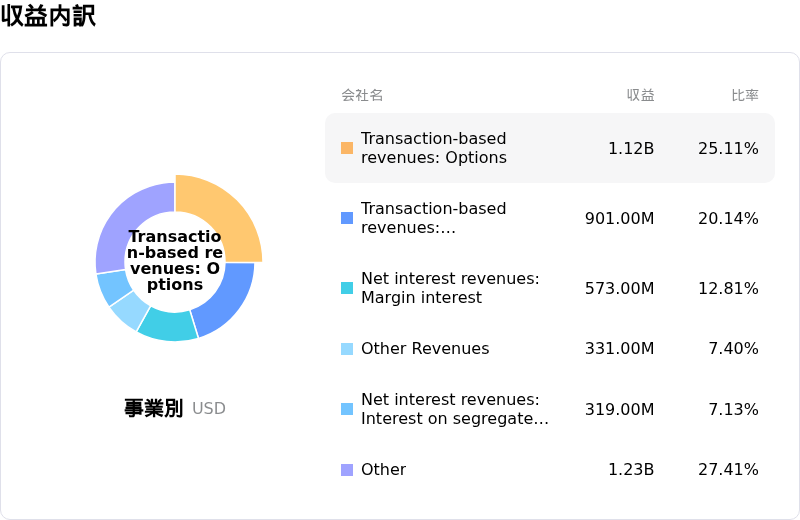Click the light blue Other Revenues swatch
This screenshot has width=800, height=520.
[x=347, y=349]
